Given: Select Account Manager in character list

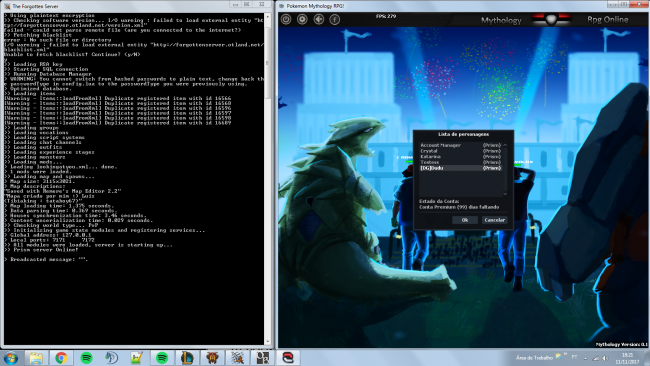Looking at the screenshot, I should coord(460,145).
